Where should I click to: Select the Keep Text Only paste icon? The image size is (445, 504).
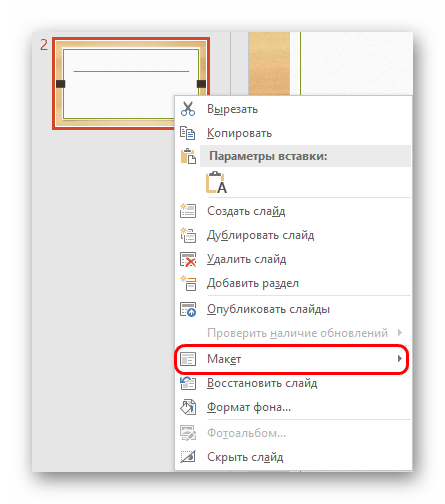216,183
